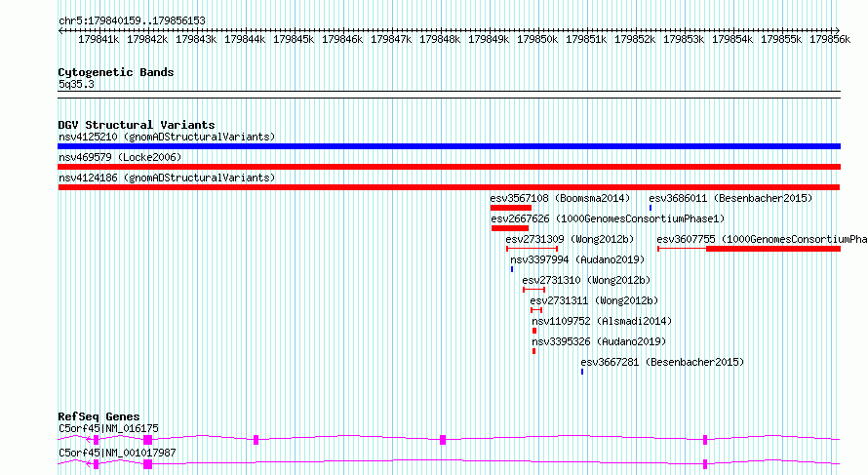Viewport: 868px width, 475px height.
Task: Click the small blue nsv3397994 marker
Action: (512, 269)
